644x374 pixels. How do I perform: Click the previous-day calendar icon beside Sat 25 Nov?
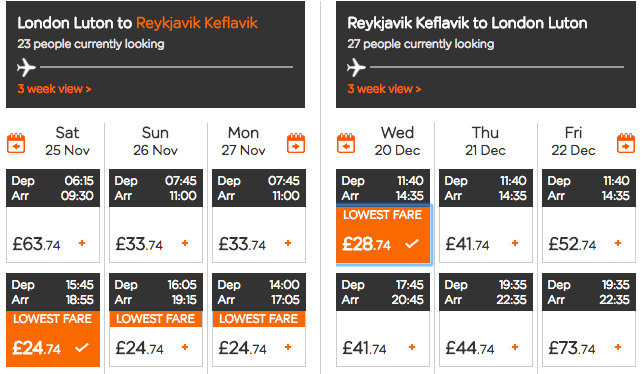point(16,143)
